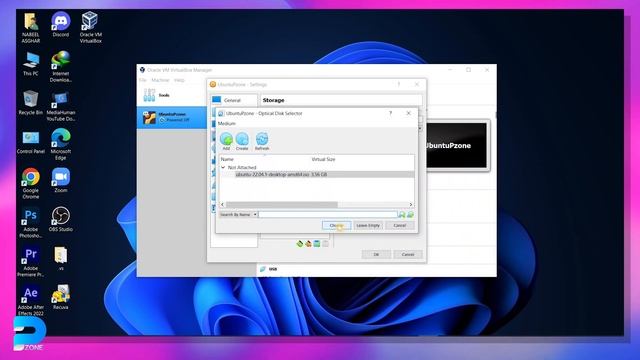640x360 pixels.
Task: Click the Add medium icon in Optical Disk Selector
Action: point(226,141)
